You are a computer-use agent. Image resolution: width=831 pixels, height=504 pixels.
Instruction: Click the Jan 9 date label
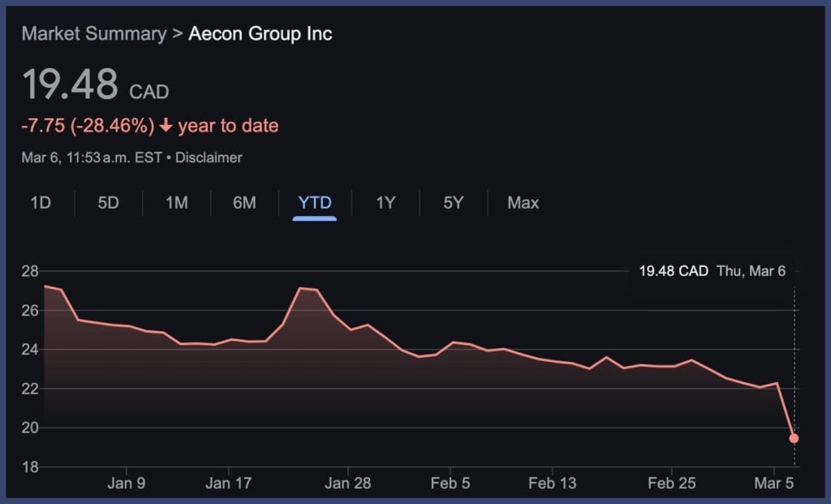pos(127,484)
